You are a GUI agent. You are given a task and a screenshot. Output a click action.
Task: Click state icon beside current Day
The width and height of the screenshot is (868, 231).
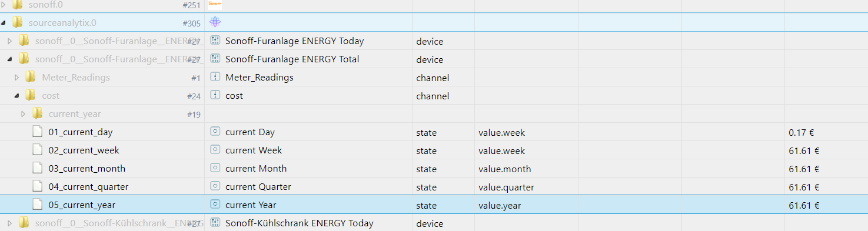coord(215,132)
